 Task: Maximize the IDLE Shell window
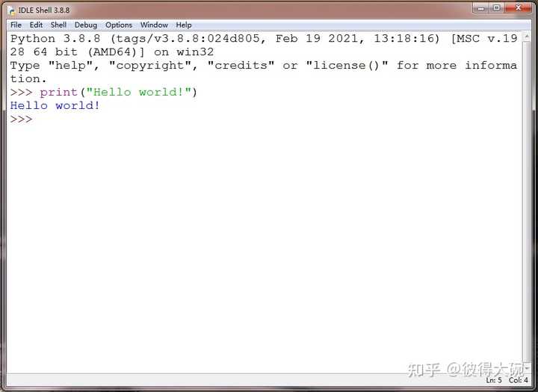497,8
